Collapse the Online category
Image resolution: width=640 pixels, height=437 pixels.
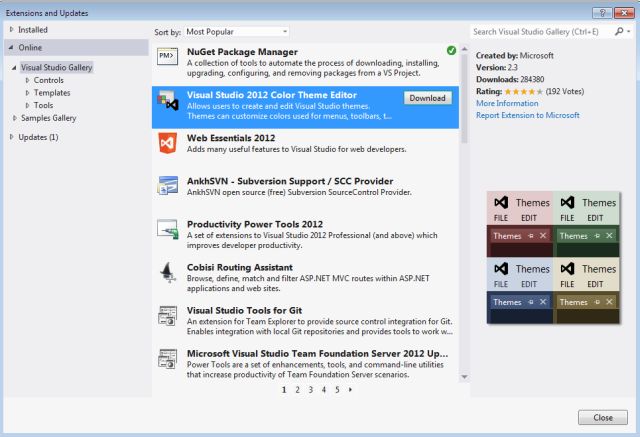pos(11,47)
